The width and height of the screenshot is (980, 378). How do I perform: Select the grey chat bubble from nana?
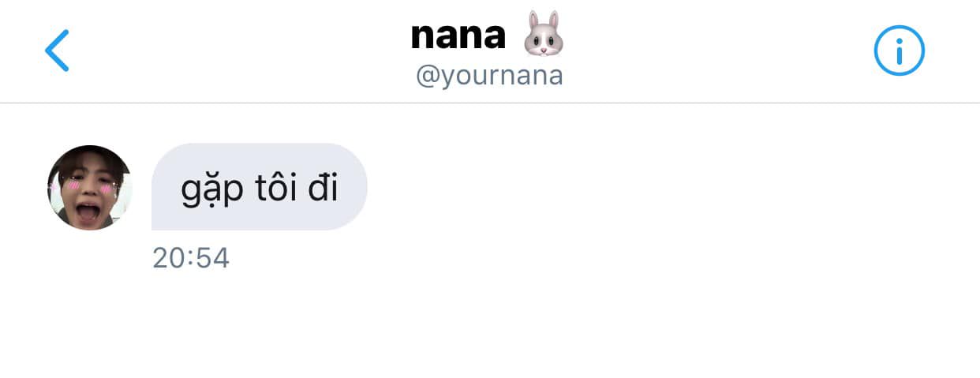[x=259, y=187]
